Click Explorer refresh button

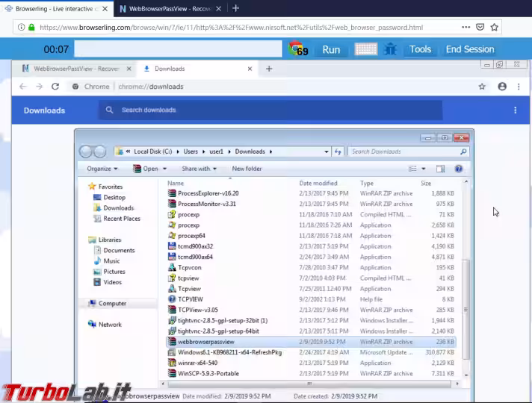coord(338,151)
